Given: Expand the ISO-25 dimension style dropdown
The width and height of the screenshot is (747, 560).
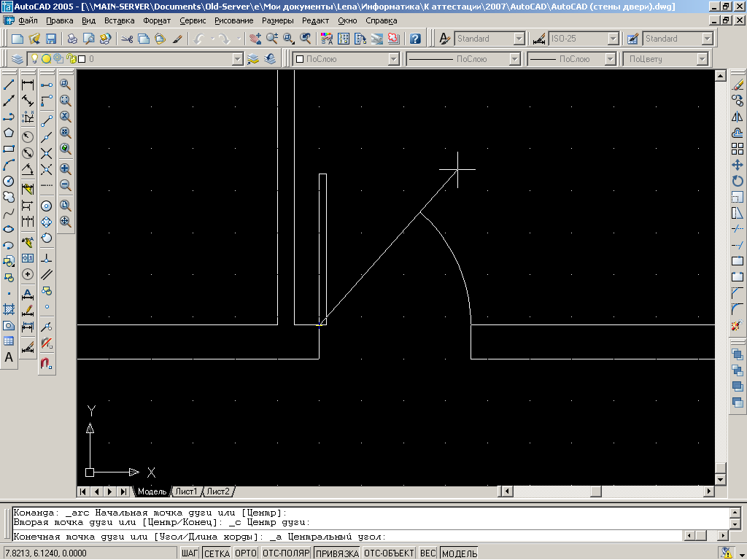Looking at the screenshot, I should pos(613,39).
